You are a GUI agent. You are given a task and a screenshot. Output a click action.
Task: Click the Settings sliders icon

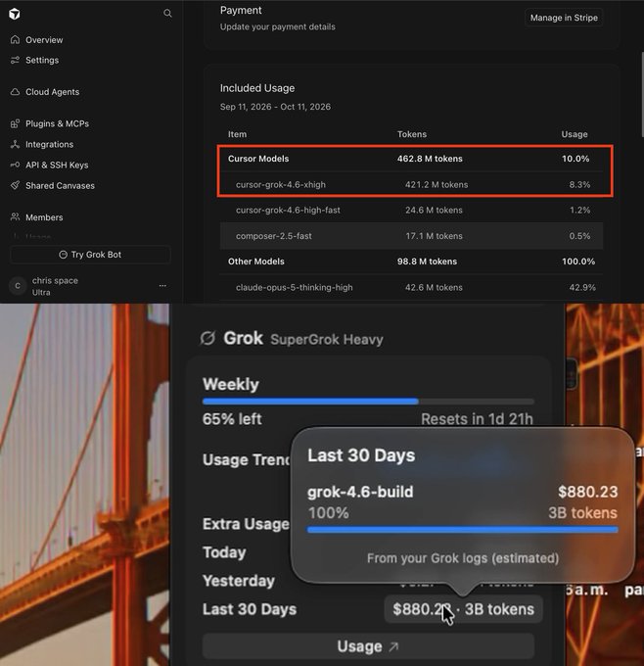point(16,60)
